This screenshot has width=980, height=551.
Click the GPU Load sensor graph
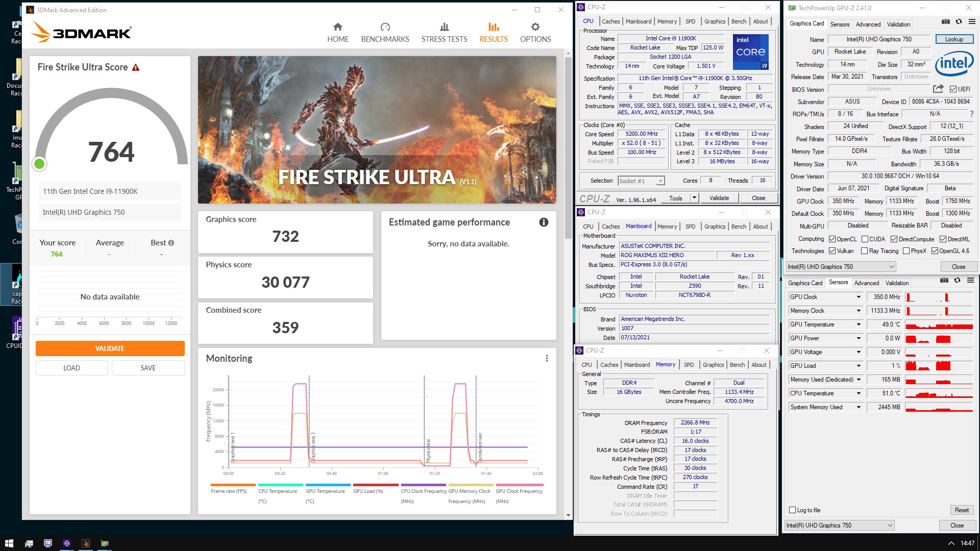point(939,366)
